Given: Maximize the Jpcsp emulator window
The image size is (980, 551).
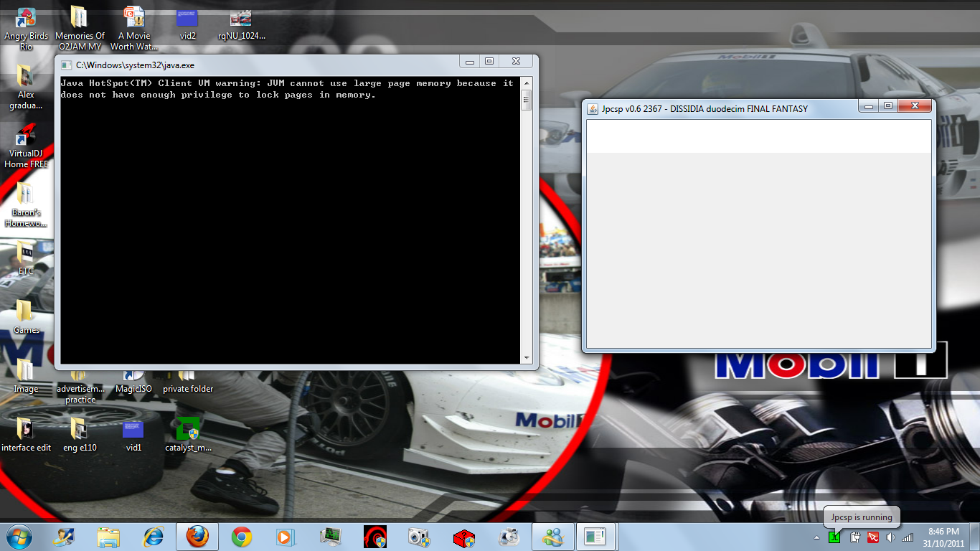Looking at the screenshot, I should (x=888, y=106).
